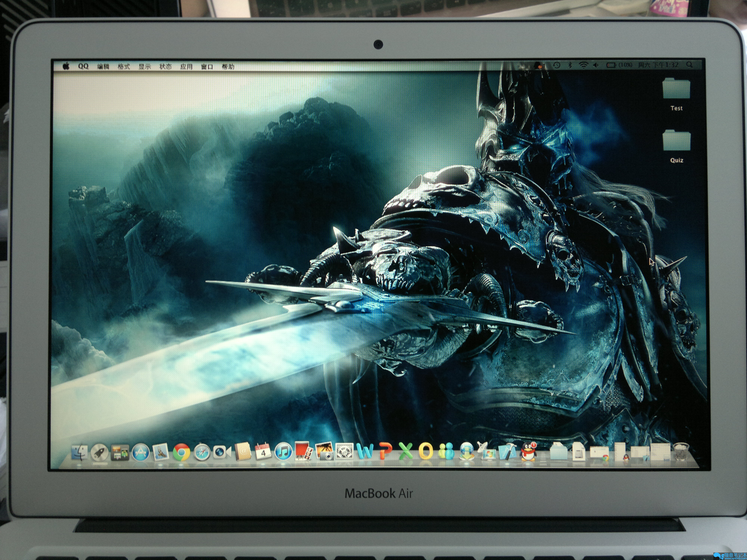Open the globe with download arrow icon
The height and width of the screenshot is (560, 747).
pos(467,451)
